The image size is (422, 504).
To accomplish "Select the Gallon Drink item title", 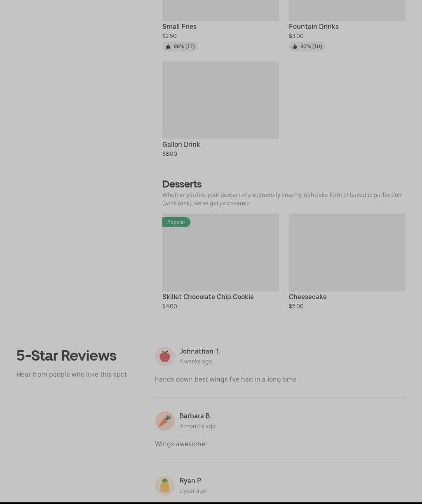I will 181,144.
